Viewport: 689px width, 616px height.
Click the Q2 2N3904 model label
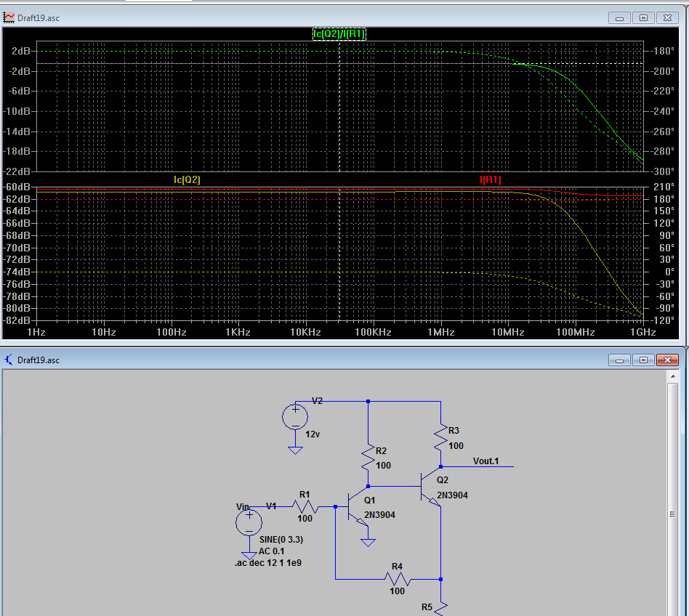[452, 495]
